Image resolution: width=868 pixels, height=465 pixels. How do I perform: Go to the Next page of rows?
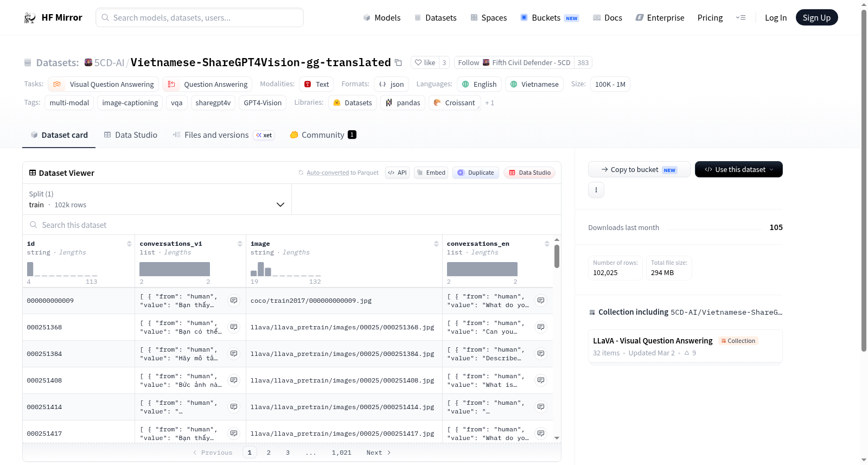click(x=379, y=453)
